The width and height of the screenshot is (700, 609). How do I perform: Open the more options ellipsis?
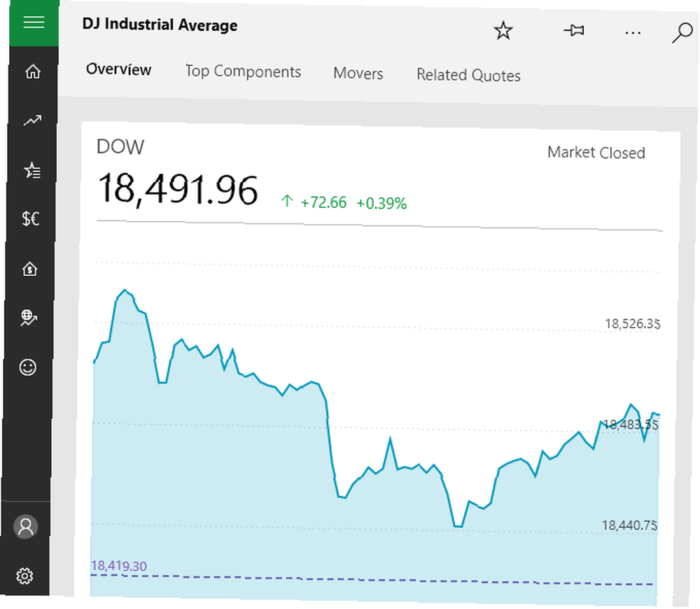click(x=633, y=33)
